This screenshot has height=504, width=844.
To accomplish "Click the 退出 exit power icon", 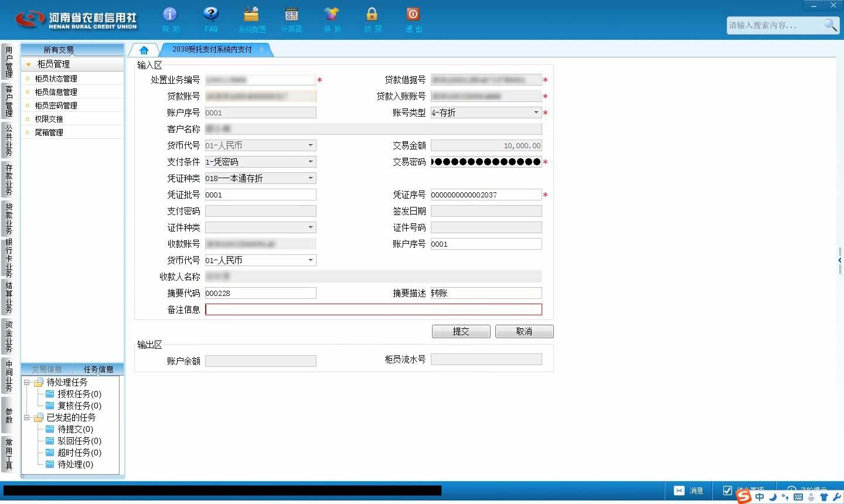I will pyautogui.click(x=413, y=14).
